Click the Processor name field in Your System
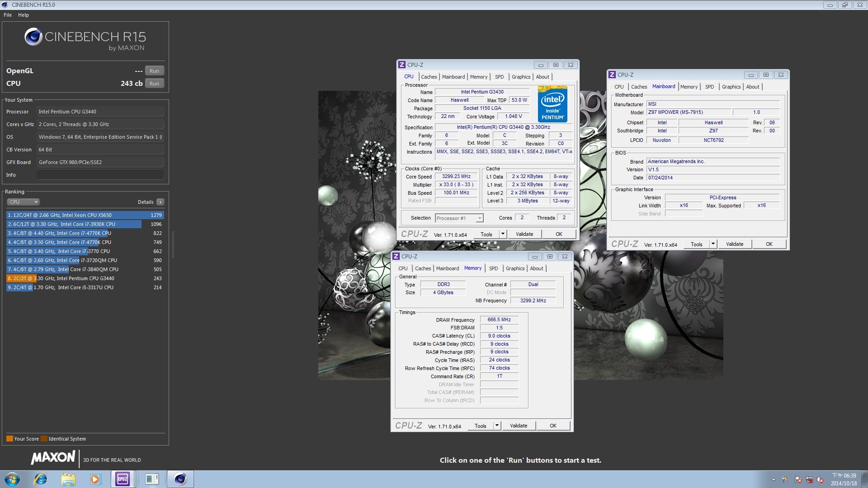 click(100, 112)
